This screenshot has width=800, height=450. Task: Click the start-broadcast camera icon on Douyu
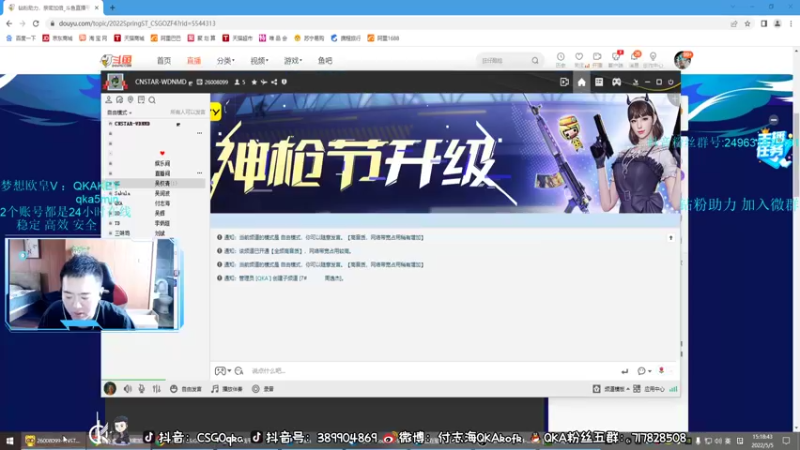597,59
